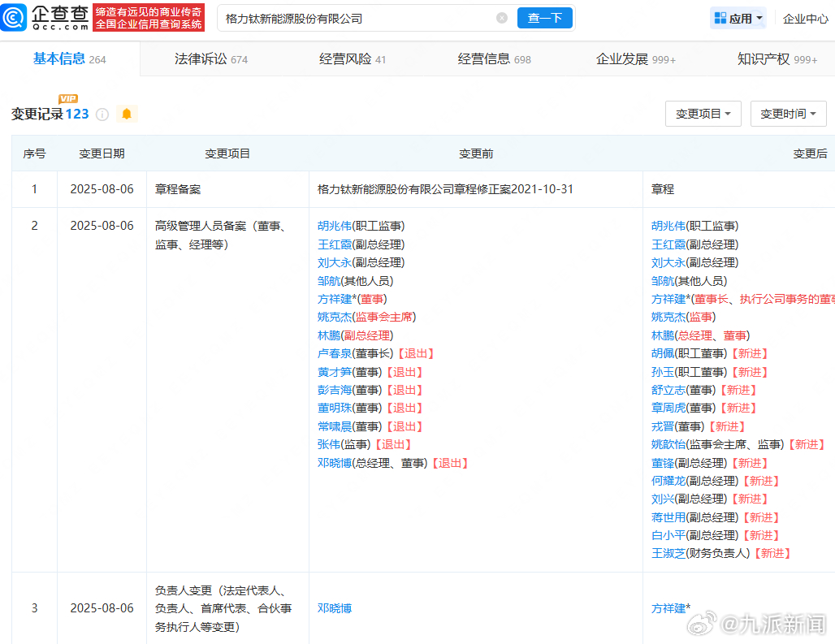Screen dimensions: 835x644
Task: Open 舒立志 profile link
Action: 668,390
